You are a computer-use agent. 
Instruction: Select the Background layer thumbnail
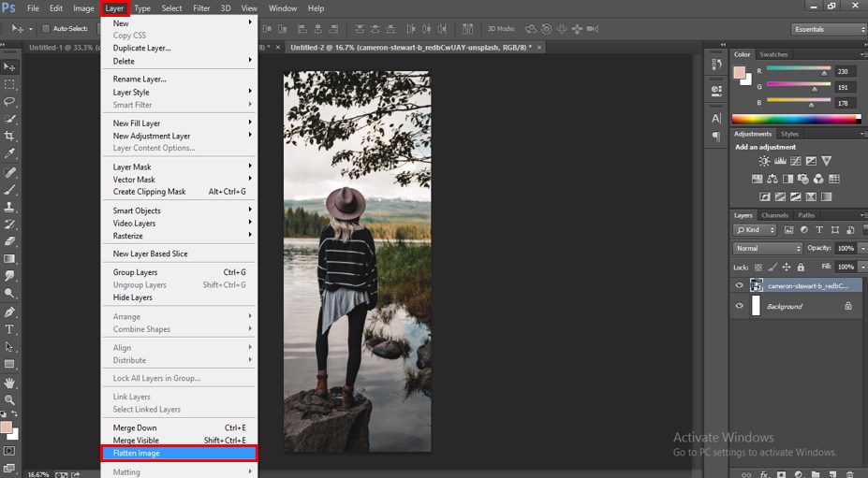pos(756,305)
